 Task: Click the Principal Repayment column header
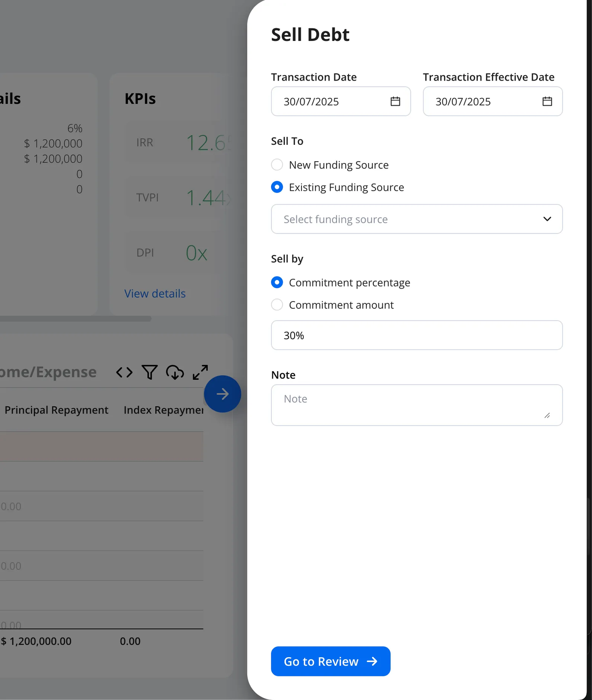[56, 410]
